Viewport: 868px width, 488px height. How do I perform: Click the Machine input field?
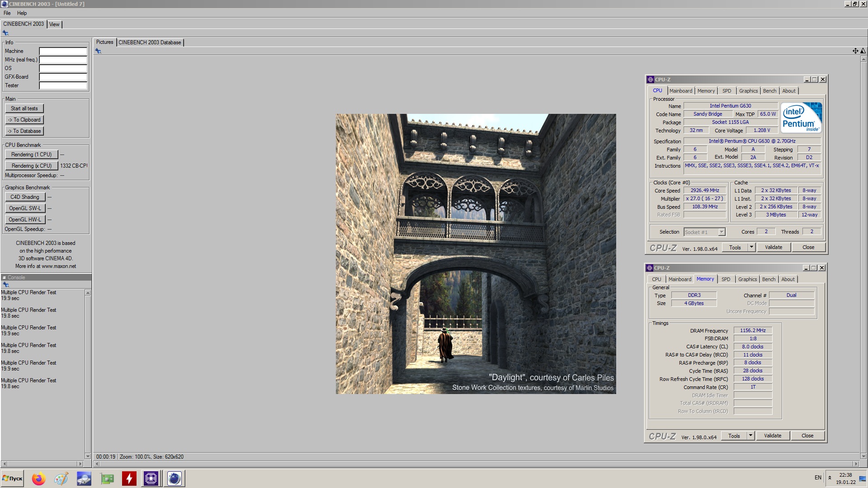pyautogui.click(x=63, y=51)
